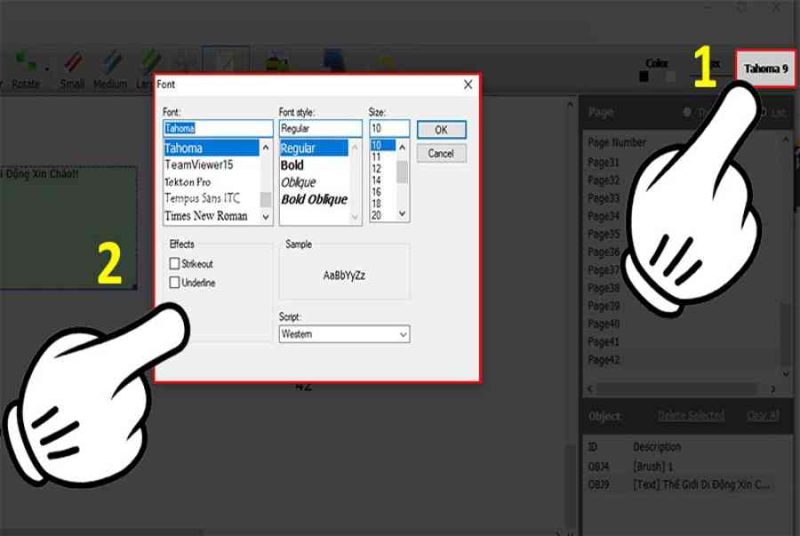Image resolution: width=800 pixels, height=536 pixels.
Task: Select Page38 in the Page list
Action: [604, 288]
